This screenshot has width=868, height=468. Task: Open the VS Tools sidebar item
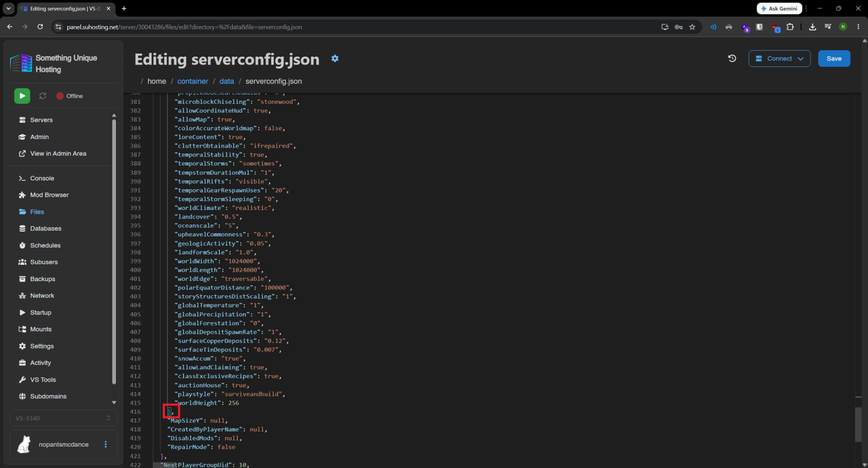click(x=43, y=380)
